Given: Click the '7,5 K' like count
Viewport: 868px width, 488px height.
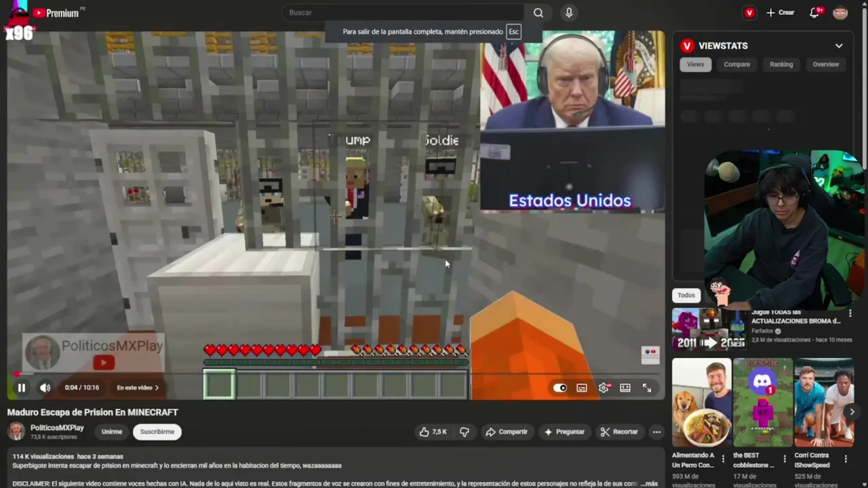Looking at the screenshot, I should pos(439,432).
